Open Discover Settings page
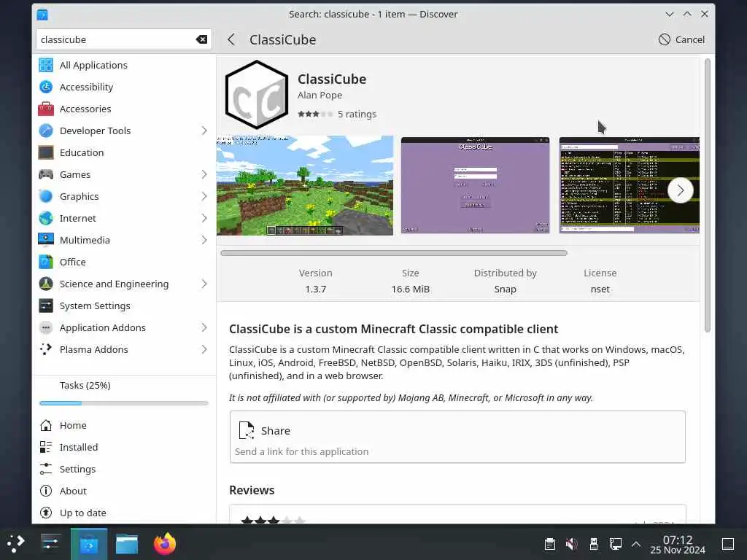 [124, 470]
